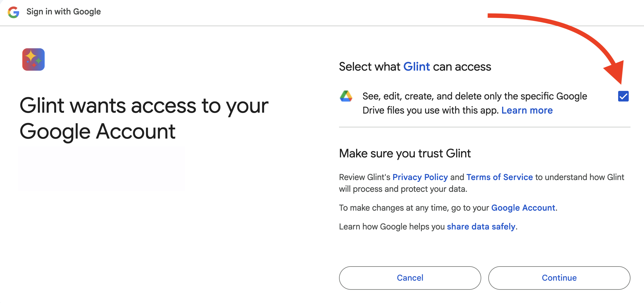Click the Learn how Google helps you text
This screenshot has width=644, height=303.
392,227
